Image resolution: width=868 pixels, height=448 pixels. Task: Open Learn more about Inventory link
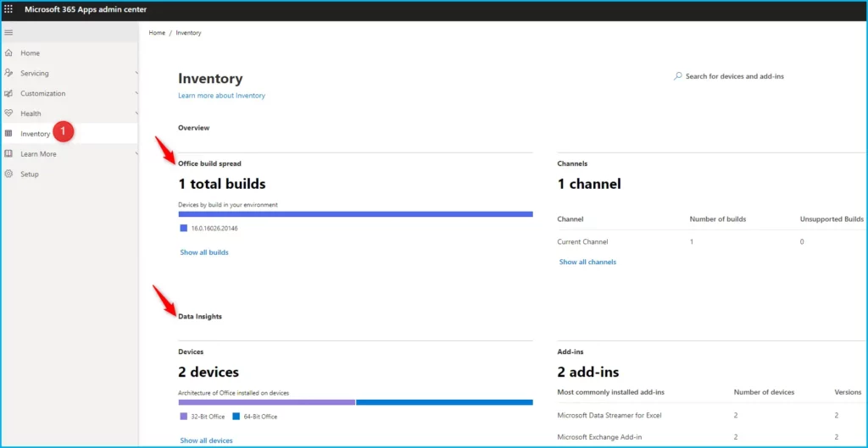[221, 96]
